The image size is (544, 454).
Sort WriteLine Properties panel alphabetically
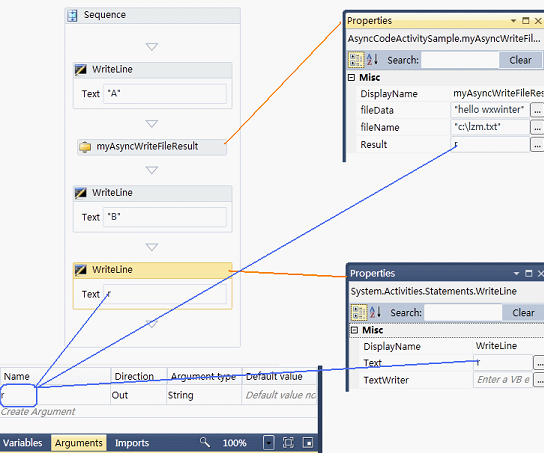(x=375, y=312)
